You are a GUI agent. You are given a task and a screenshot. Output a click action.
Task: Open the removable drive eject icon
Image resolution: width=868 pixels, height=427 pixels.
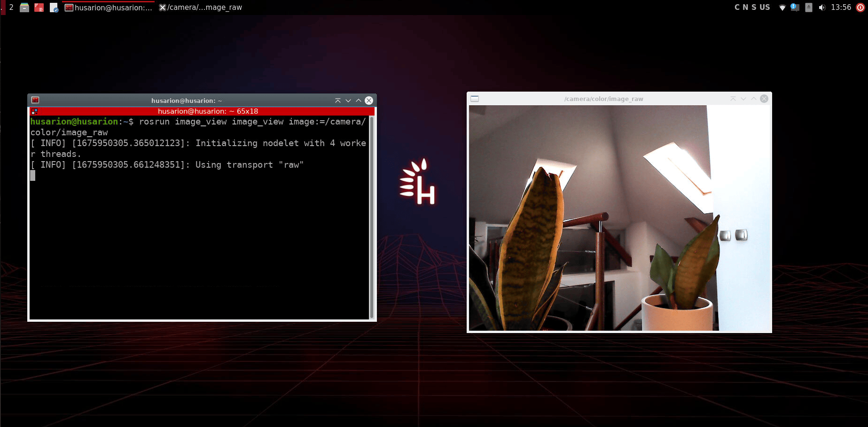808,8
